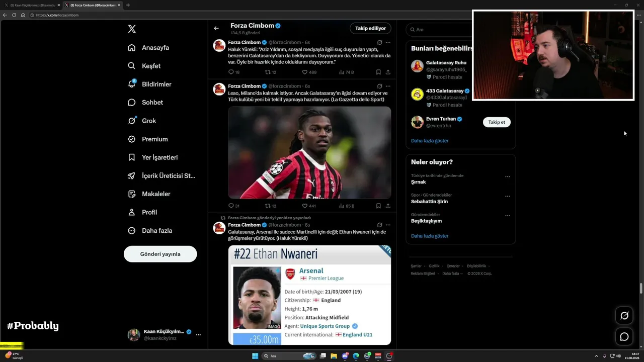View analytics of the Haluk Yürekli quote post
This screenshot has height=362, width=644.
346,72
